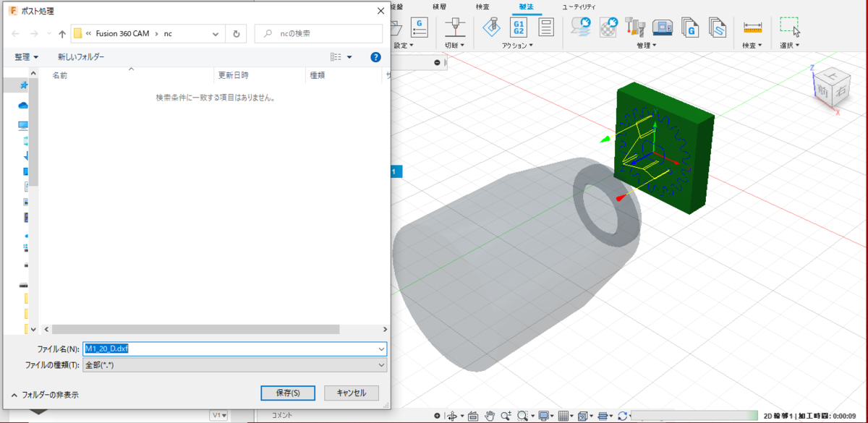The height and width of the screenshot is (423, 868).
Task: Open the 積層 ribbon tab
Action: tap(439, 6)
